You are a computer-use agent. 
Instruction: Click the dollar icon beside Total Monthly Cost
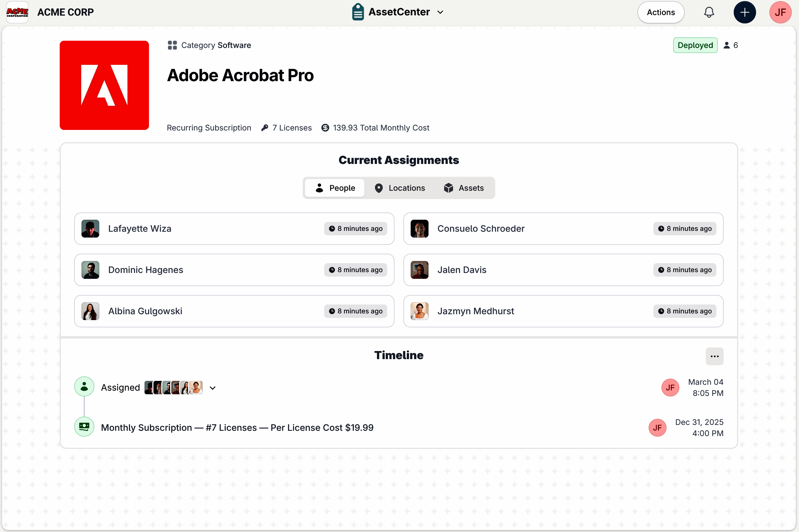tap(325, 128)
